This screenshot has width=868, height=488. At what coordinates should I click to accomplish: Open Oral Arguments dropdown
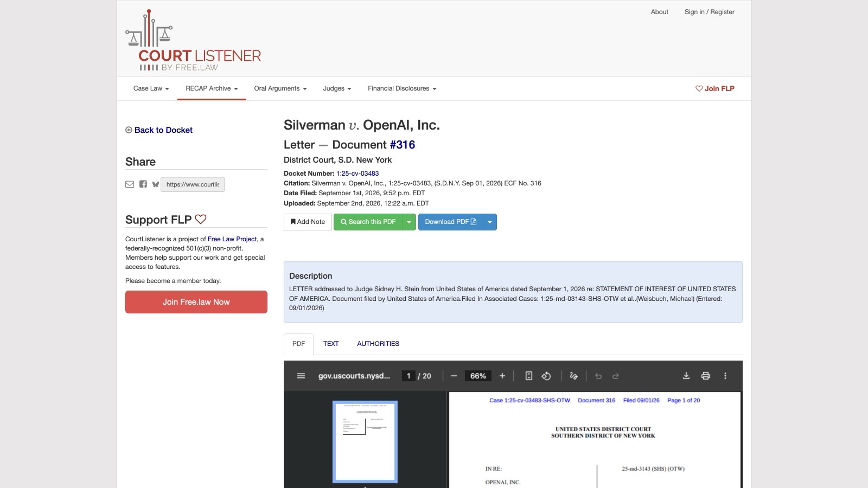click(280, 88)
